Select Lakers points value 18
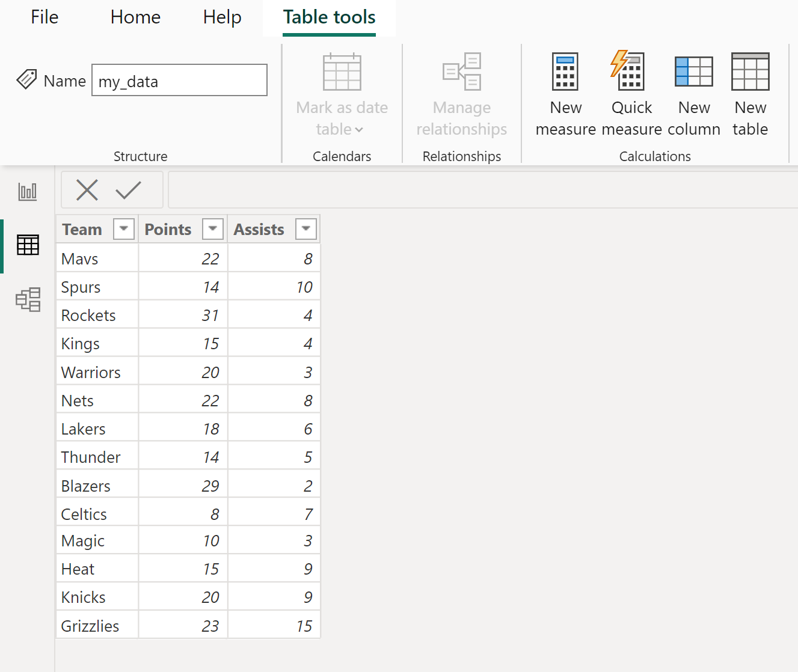The image size is (798, 672). click(183, 429)
